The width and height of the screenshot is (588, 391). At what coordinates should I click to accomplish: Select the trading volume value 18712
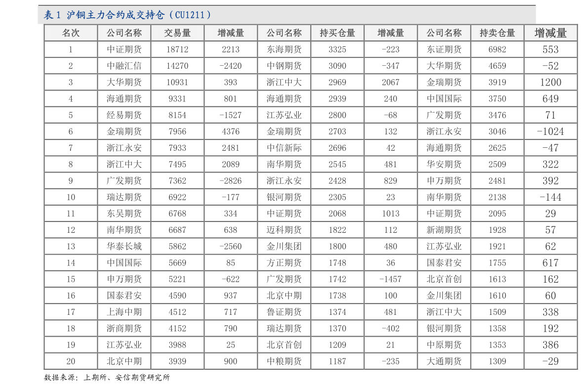[x=178, y=49]
